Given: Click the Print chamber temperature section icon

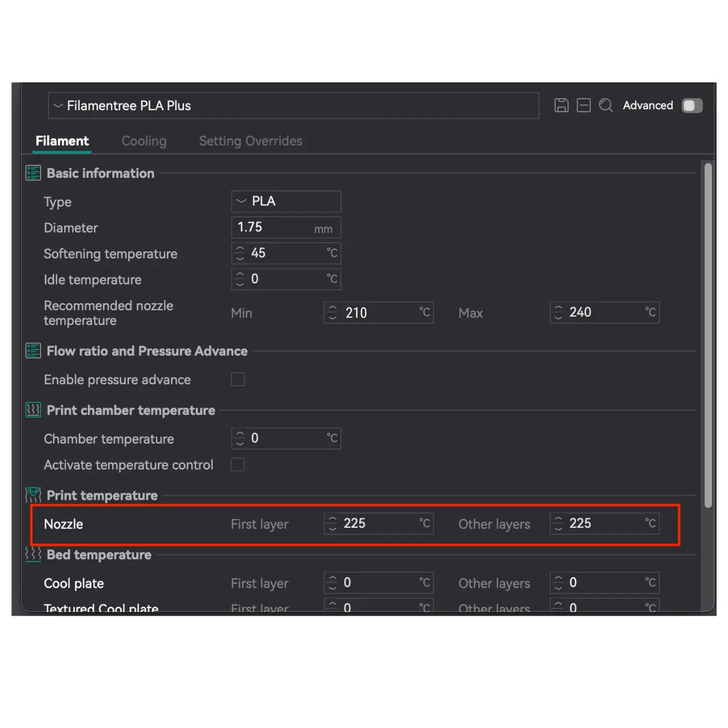Looking at the screenshot, I should pos(33,410).
